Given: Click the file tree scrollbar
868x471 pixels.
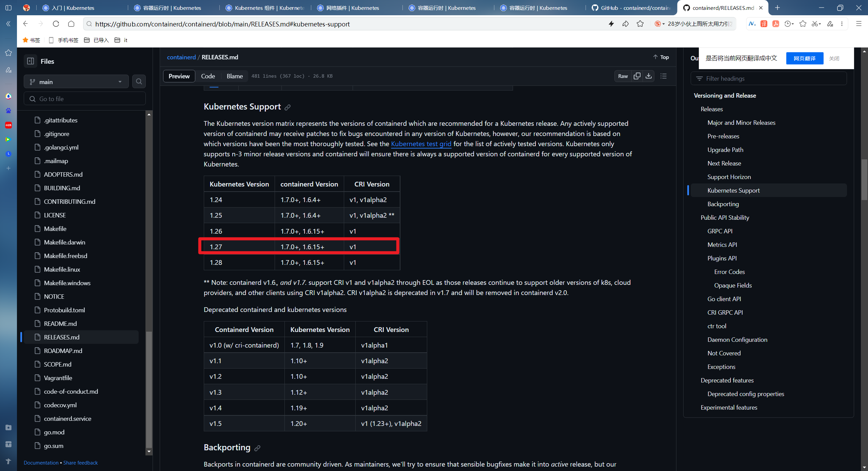Looking at the screenshot, I should 149,390.
